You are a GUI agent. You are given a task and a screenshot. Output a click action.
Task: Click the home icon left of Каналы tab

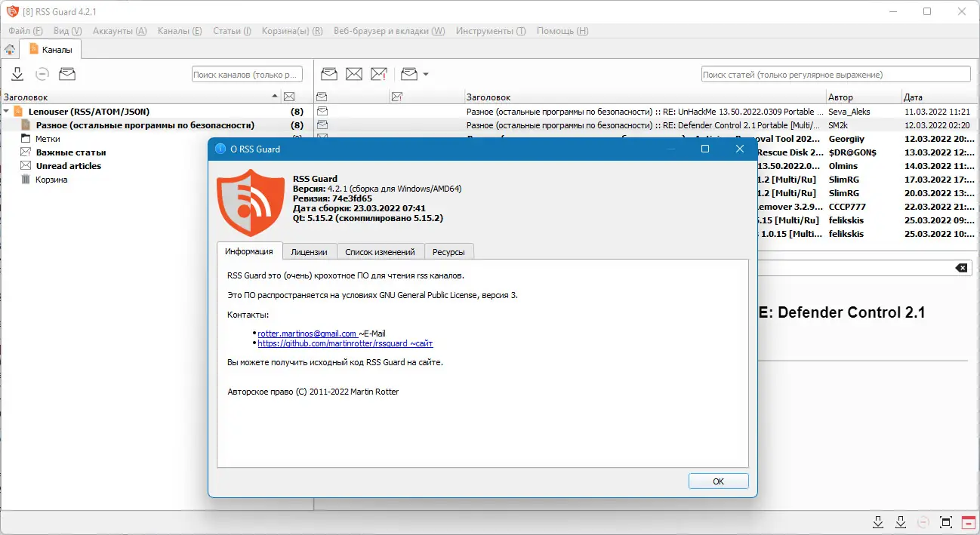[10, 50]
